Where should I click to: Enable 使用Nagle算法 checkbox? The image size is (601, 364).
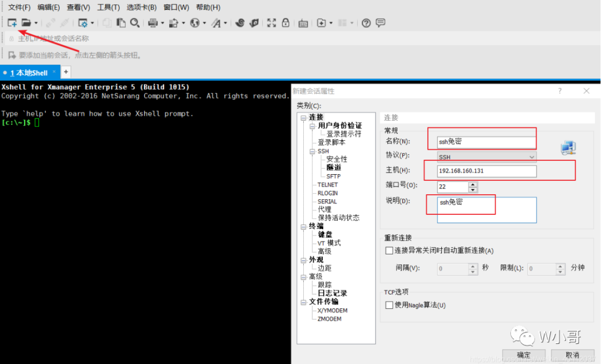pos(389,305)
